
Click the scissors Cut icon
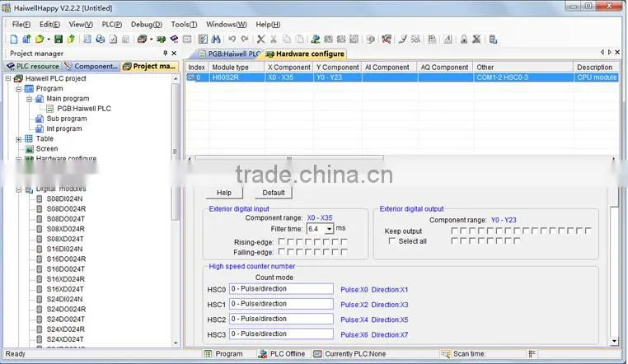click(274, 40)
